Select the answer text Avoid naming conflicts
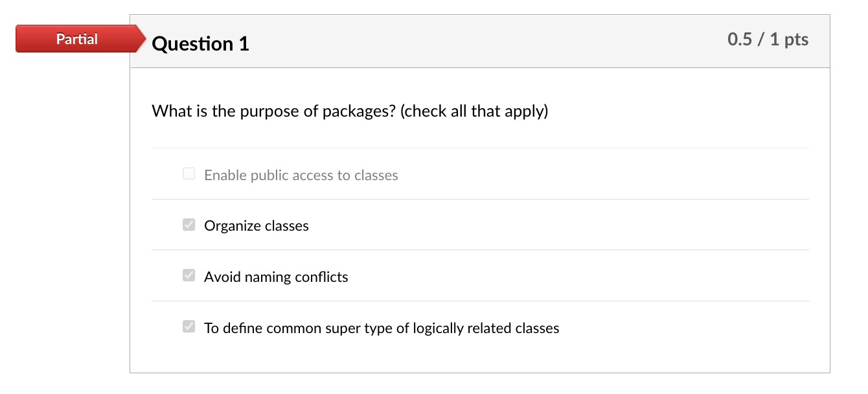This screenshot has height=394, width=868. pos(276,277)
